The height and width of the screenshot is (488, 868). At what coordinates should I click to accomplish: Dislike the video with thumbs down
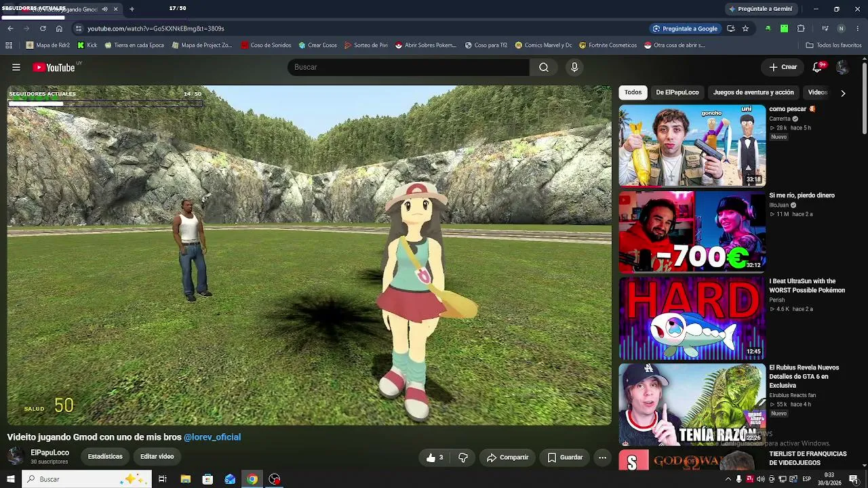pos(463,457)
